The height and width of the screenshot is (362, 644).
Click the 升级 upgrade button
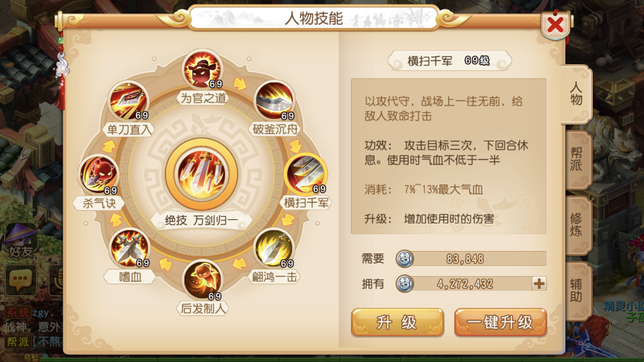tap(397, 322)
